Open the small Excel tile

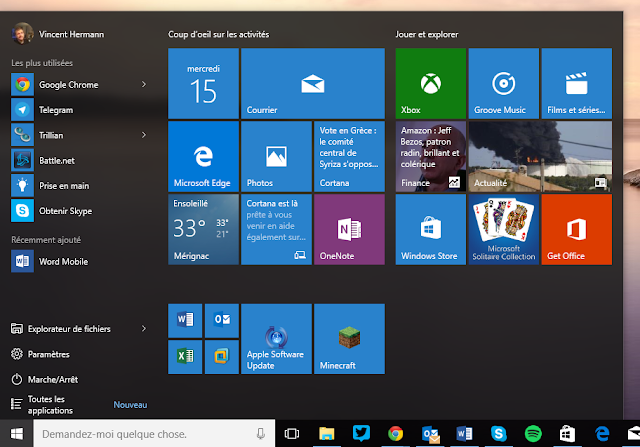point(185,357)
